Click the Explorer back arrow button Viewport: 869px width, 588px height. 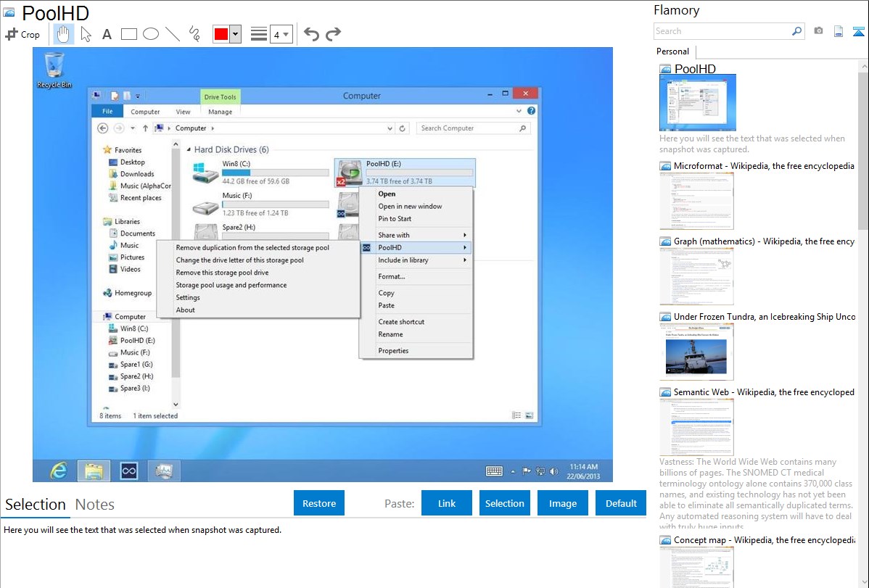(102, 128)
